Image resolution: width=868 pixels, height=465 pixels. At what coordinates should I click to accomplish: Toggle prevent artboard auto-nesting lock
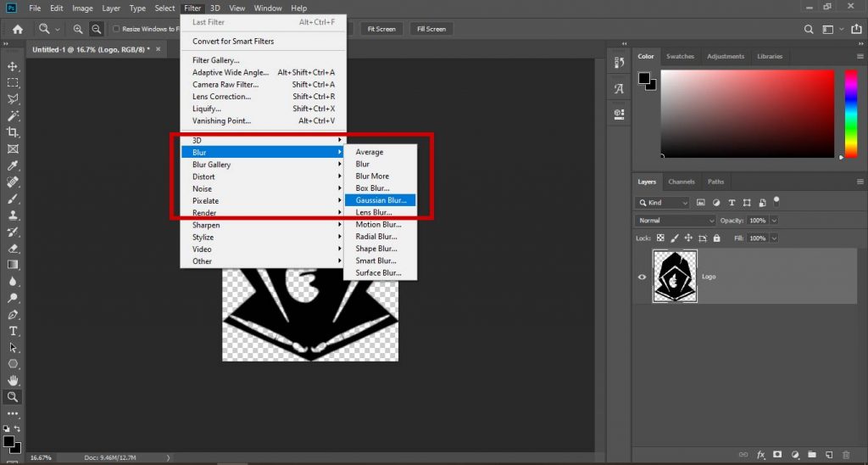point(703,238)
